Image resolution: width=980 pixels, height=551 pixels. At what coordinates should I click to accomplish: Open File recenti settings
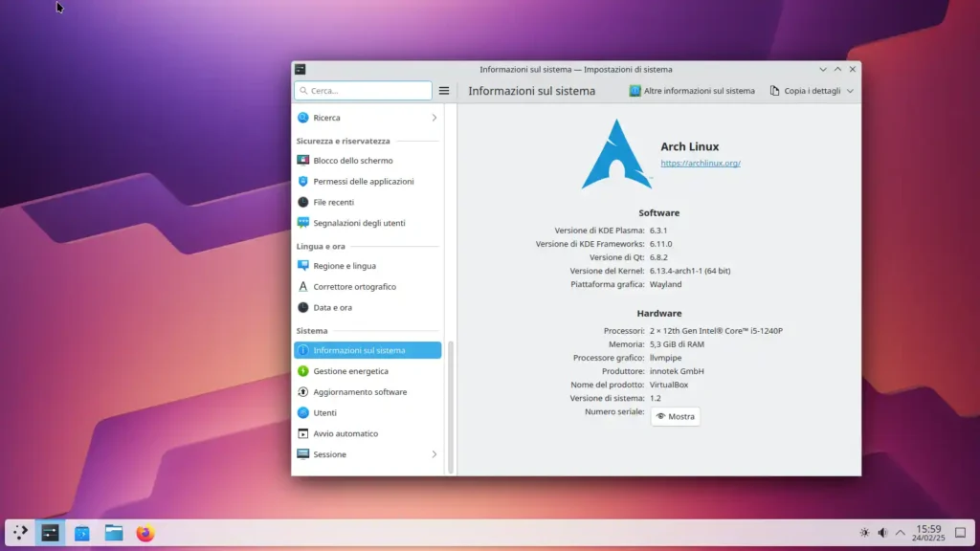341,202
